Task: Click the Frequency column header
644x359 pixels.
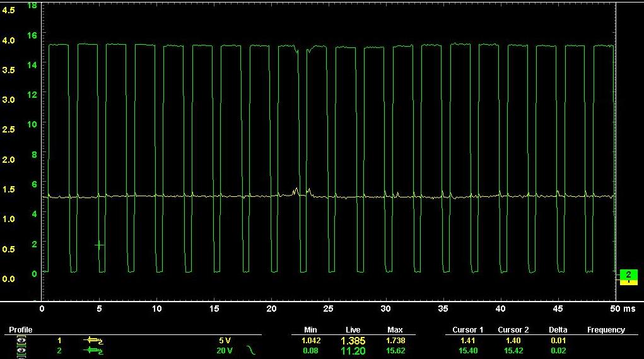Action: pos(606,330)
